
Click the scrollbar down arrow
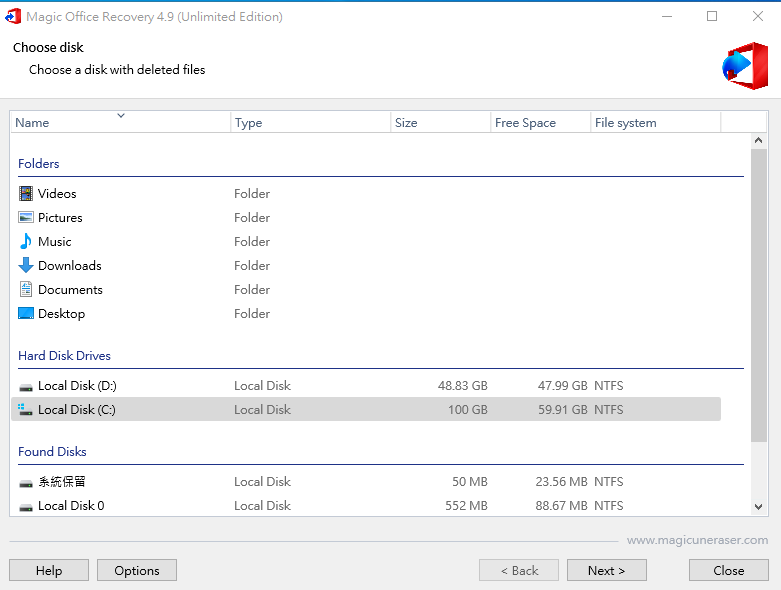coord(759,507)
